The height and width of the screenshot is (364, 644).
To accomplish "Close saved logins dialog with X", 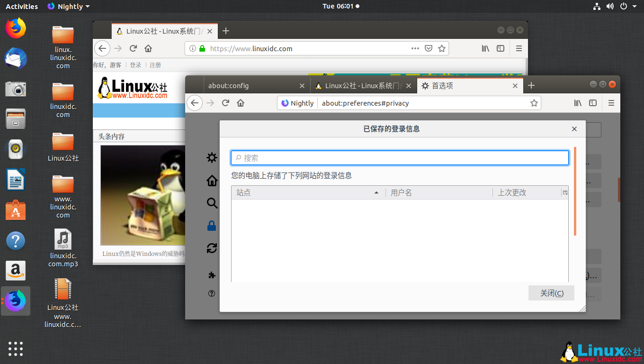I will point(574,129).
